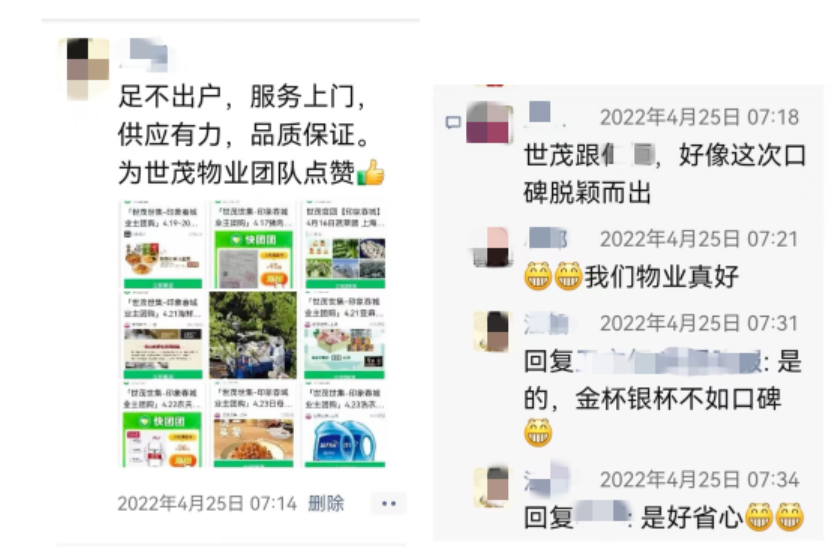Open bottom-right blue detergent bottles thumbnail

tap(344, 425)
